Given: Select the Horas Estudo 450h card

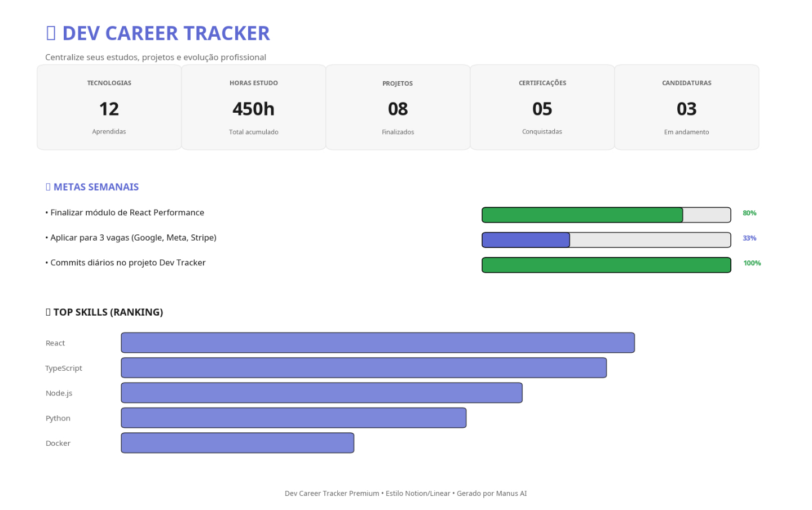Looking at the screenshot, I should pos(254,107).
